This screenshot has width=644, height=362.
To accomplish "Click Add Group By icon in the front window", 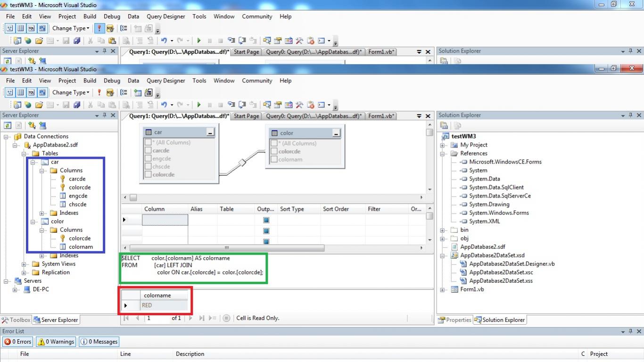I will 124,92.
